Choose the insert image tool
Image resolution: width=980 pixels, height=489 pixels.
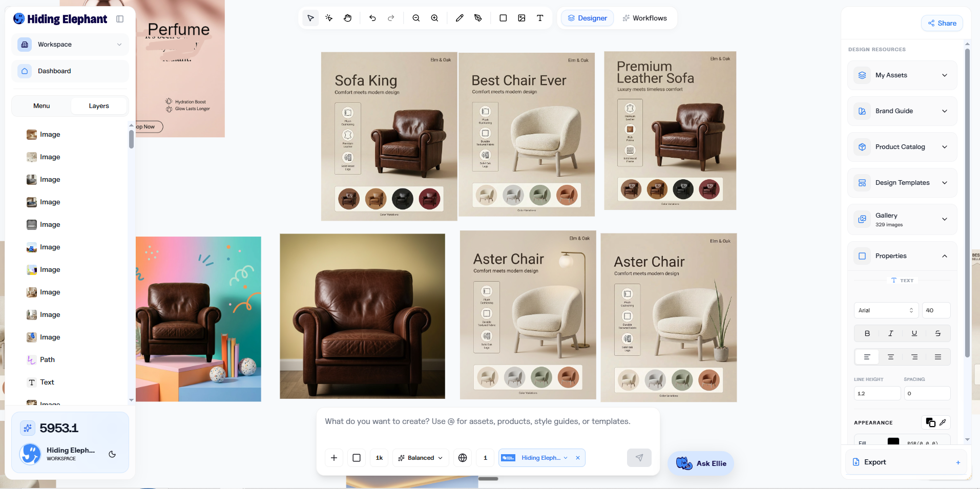522,18
